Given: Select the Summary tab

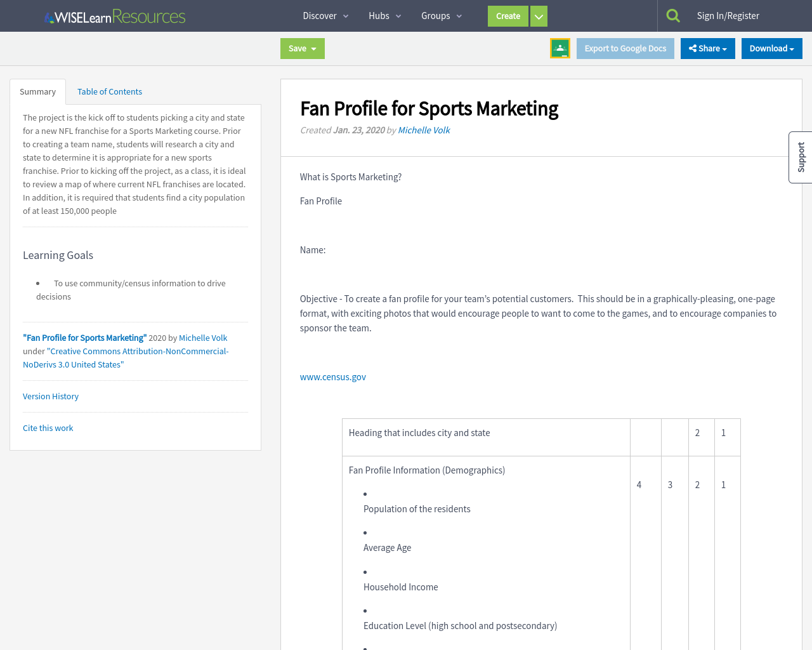Looking at the screenshot, I should pyautogui.click(x=37, y=91).
